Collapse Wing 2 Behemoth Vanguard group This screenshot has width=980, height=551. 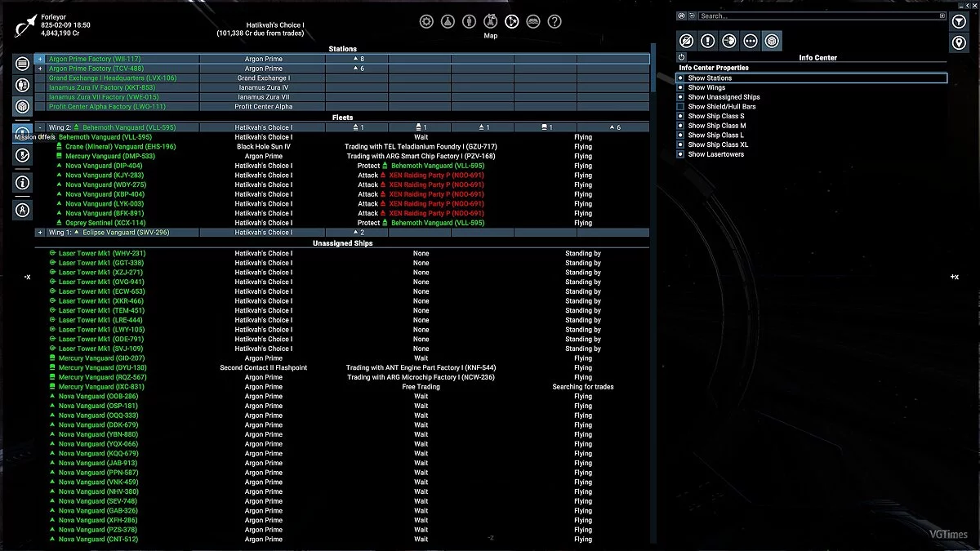coord(38,127)
